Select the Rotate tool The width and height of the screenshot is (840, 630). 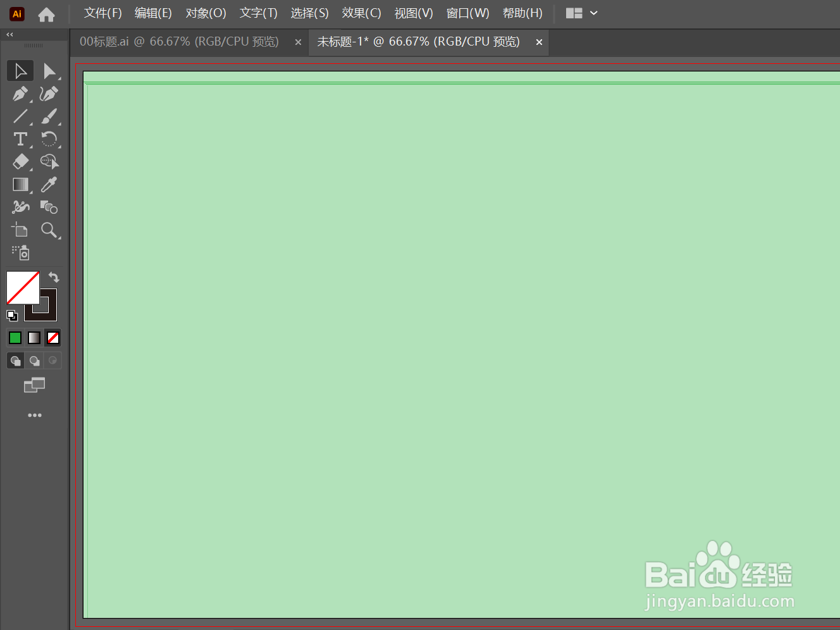point(49,139)
